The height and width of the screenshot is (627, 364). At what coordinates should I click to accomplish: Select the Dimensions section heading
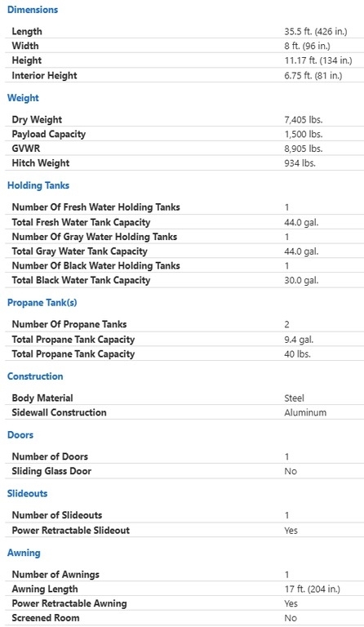click(x=33, y=10)
